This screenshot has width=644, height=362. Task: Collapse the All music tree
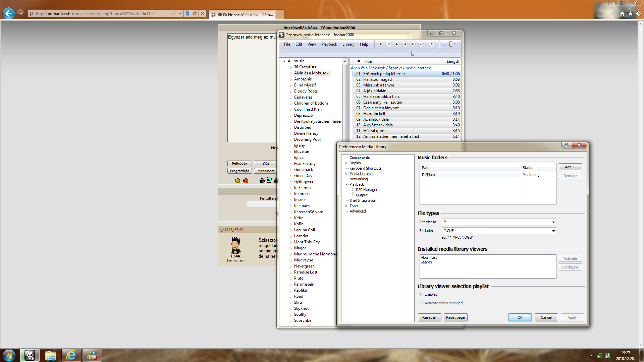[284, 61]
